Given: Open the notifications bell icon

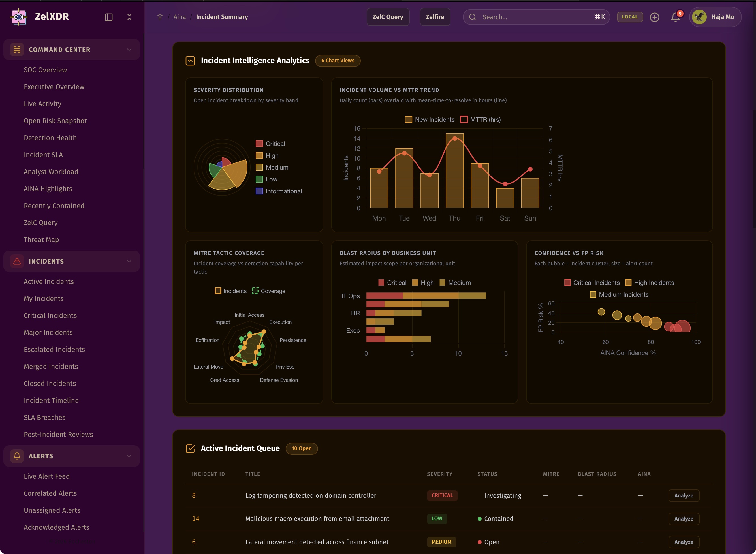Looking at the screenshot, I should (675, 17).
